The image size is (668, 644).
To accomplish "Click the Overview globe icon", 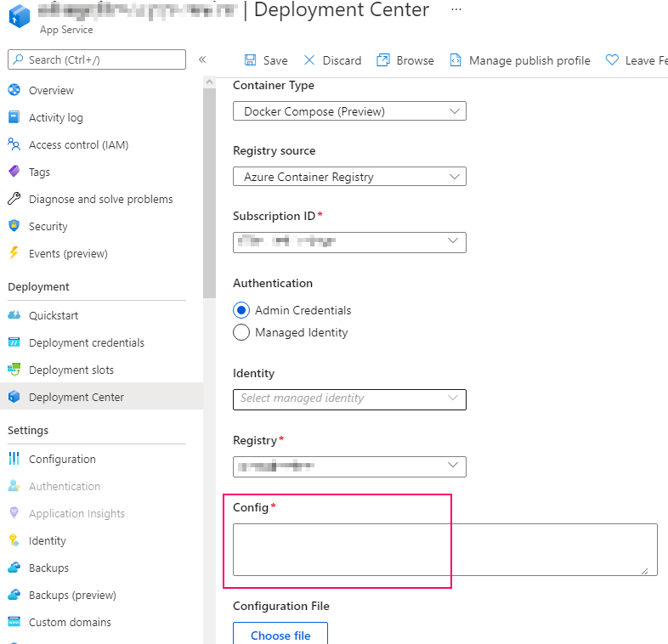I will (14, 90).
